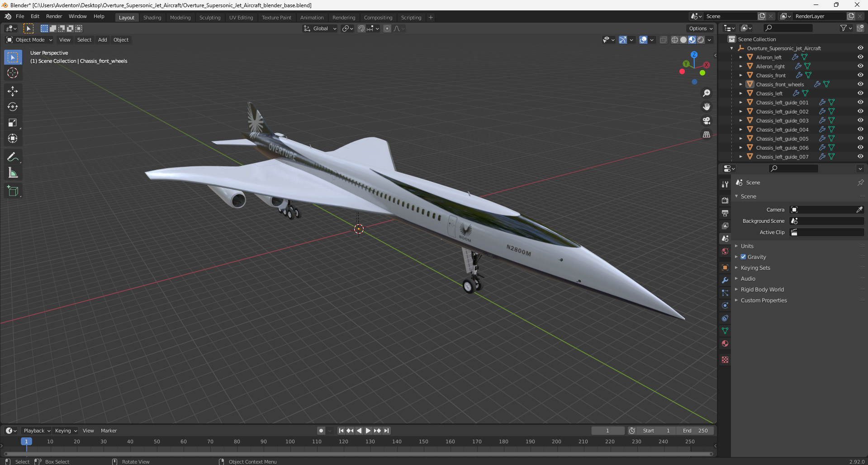Choose the Move tool
This screenshot has width=868, height=465.
pos(13,91)
